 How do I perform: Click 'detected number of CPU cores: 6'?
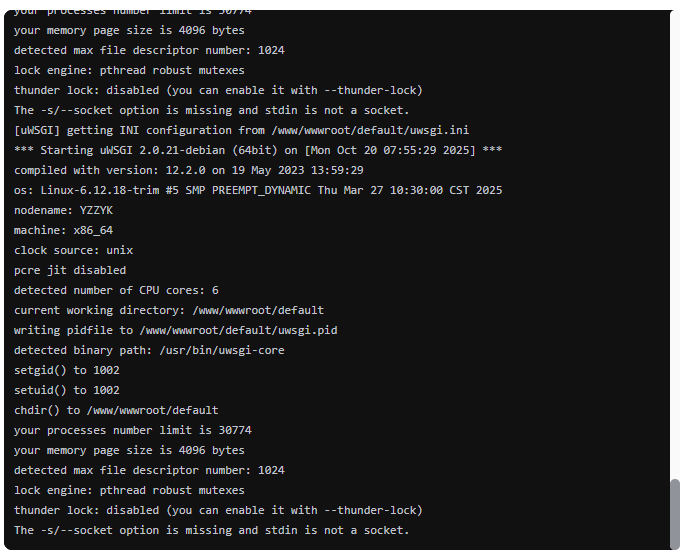[116, 290]
